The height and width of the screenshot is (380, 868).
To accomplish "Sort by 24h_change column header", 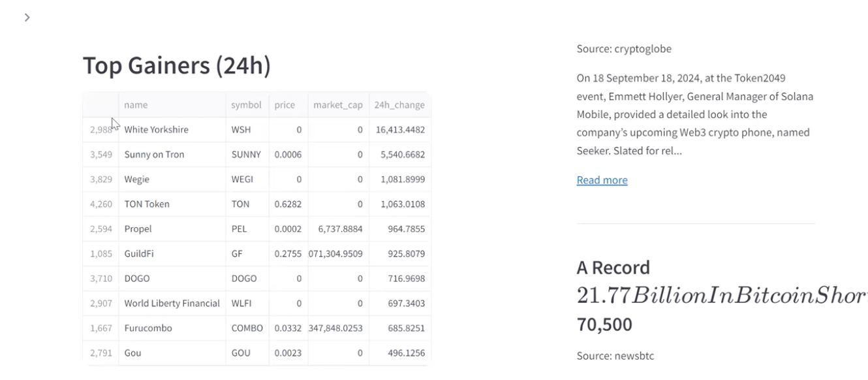I will [x=399, y=105].
